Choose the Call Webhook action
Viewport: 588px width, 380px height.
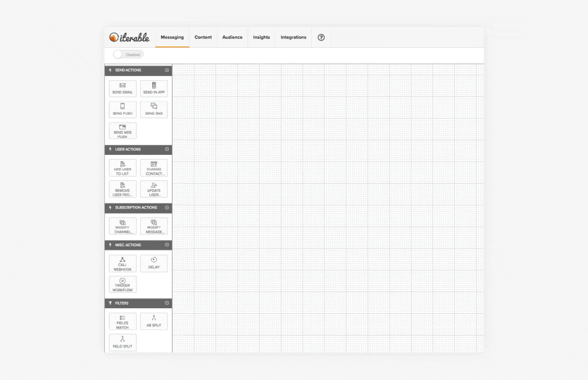[123, 263]
